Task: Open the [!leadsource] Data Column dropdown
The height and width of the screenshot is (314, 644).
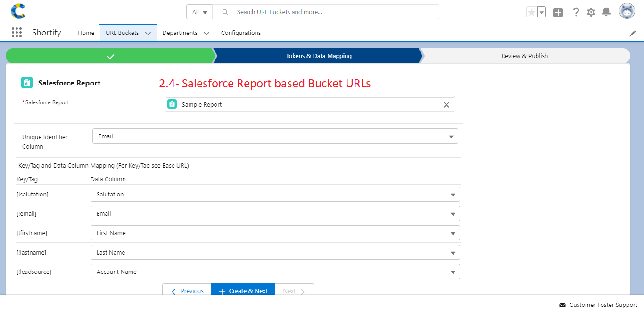Action: click(453, 272)
